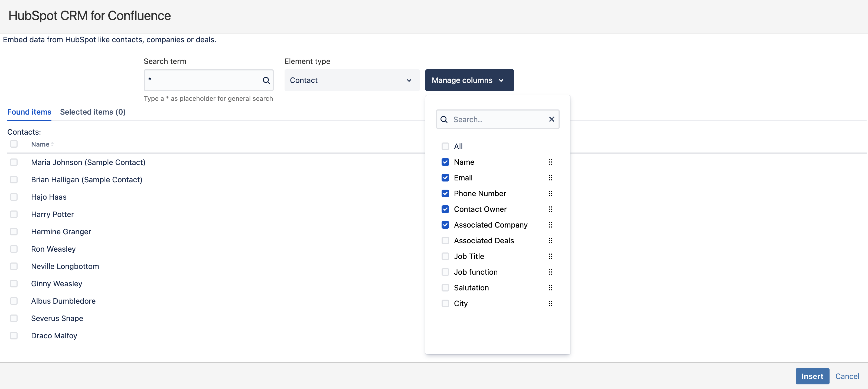Clear the column search with X icon
The height and width of the screenshot is (389, 868).
click(x=551, y=119)
